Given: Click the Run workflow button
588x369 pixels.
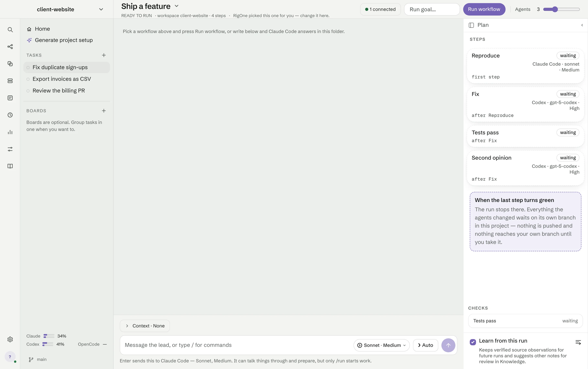Looking at the screenshot, I should coord(484,9).
